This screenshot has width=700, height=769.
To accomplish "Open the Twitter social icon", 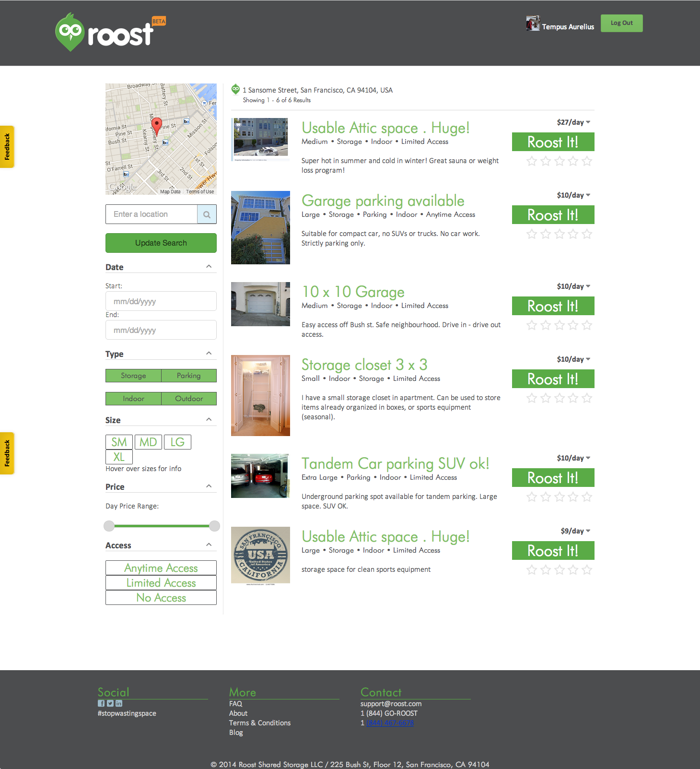I will [110, 703].
